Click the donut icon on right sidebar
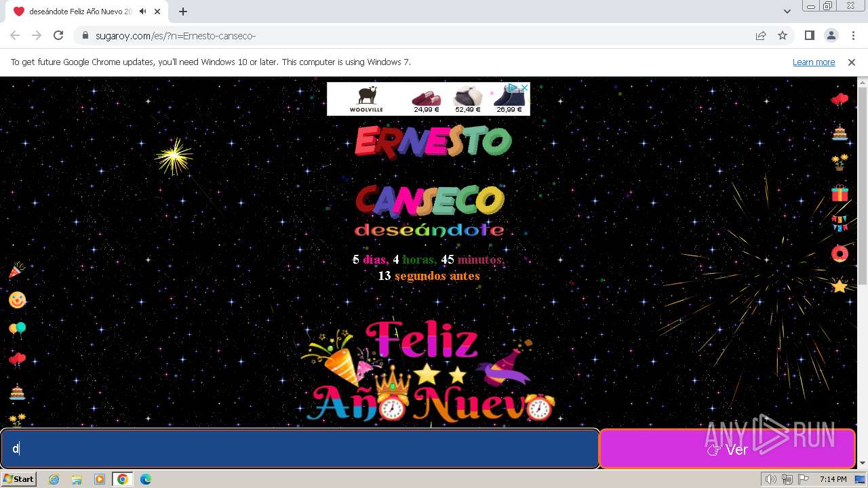Image resolution: width=868 pixels, height=488 pixels. pyautogui.click(x=840, y=253)
